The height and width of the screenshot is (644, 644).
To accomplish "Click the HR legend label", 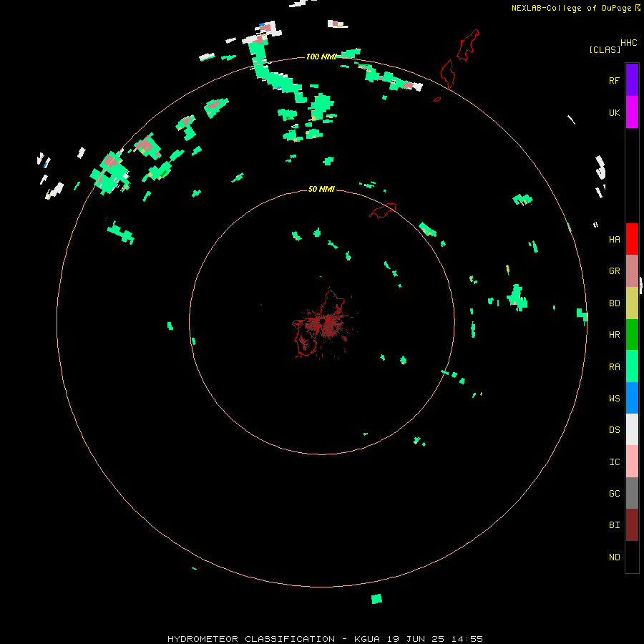I will [x=614, y=335].
